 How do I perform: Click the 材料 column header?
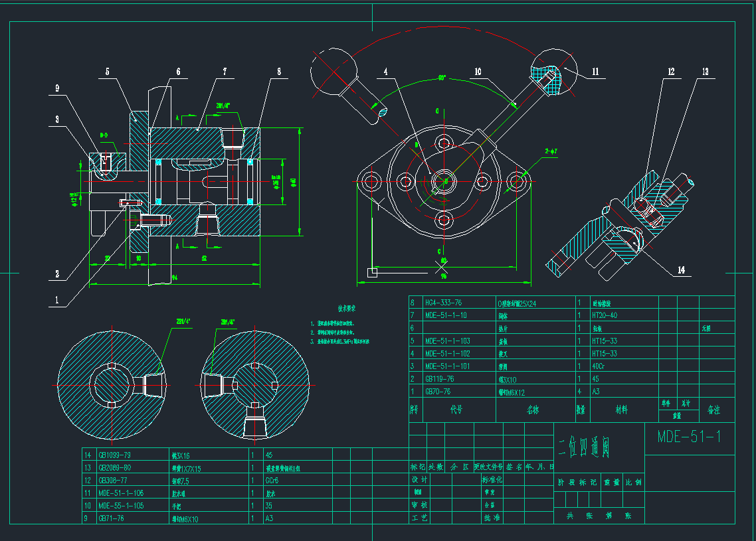point(621,410)
